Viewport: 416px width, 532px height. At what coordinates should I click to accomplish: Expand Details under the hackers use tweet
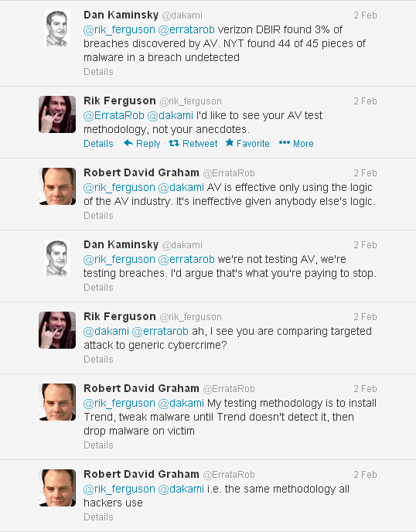98,517
